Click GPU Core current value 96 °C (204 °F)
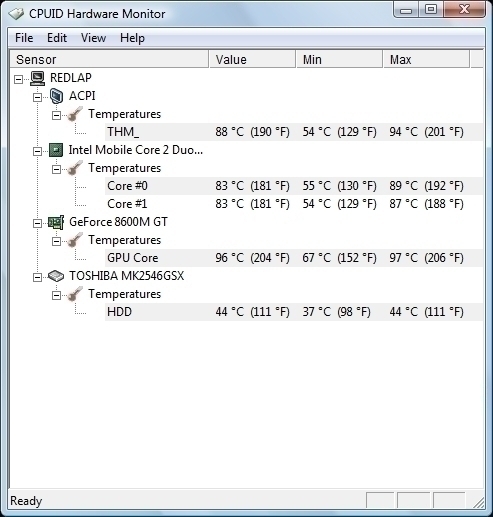 pos(252,258)
